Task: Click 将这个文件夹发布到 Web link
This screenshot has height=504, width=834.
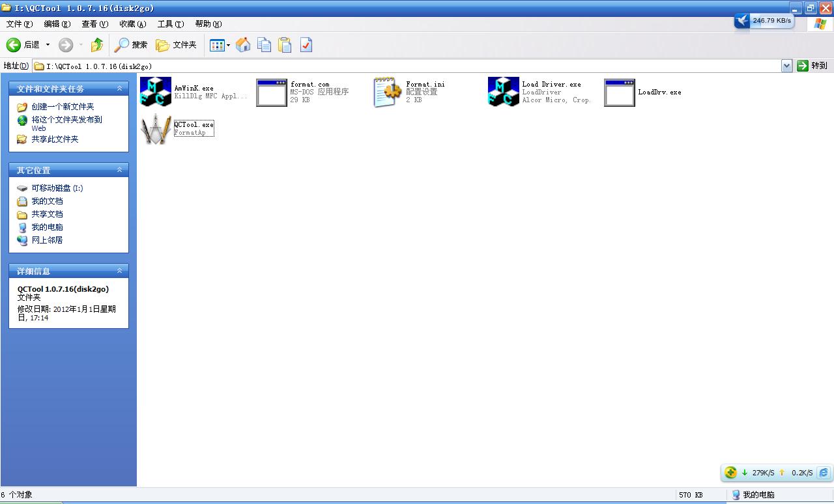Action: tap(66, 124)
